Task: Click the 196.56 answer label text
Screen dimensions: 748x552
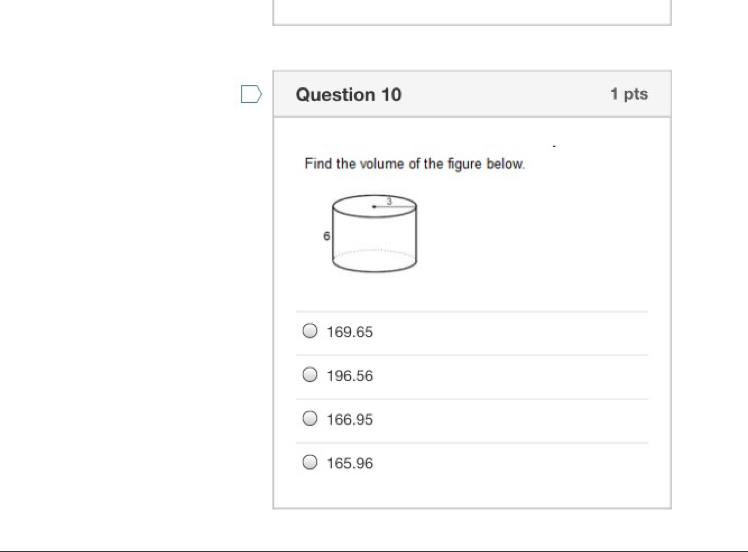Action: [x=349, y=377]
